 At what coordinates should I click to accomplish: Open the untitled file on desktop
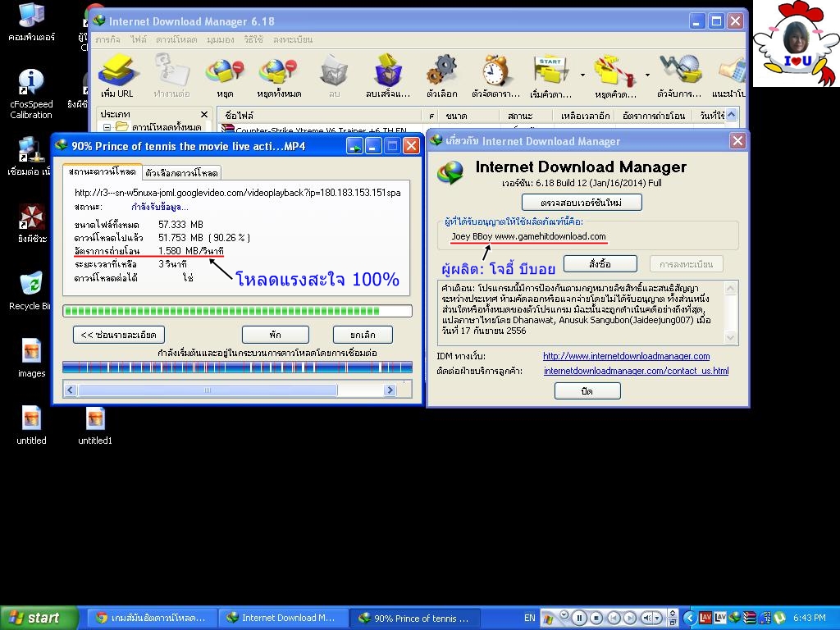click(32, 425)
